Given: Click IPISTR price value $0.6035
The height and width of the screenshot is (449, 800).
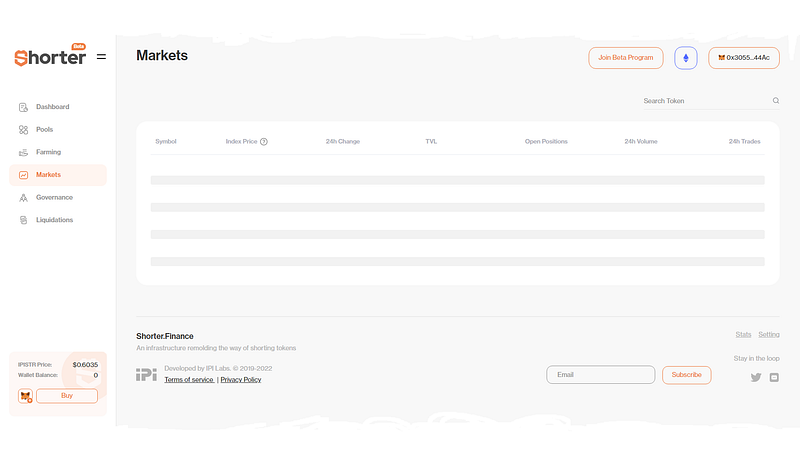Looking at the screenshot, I should click(x=85, y=365).
